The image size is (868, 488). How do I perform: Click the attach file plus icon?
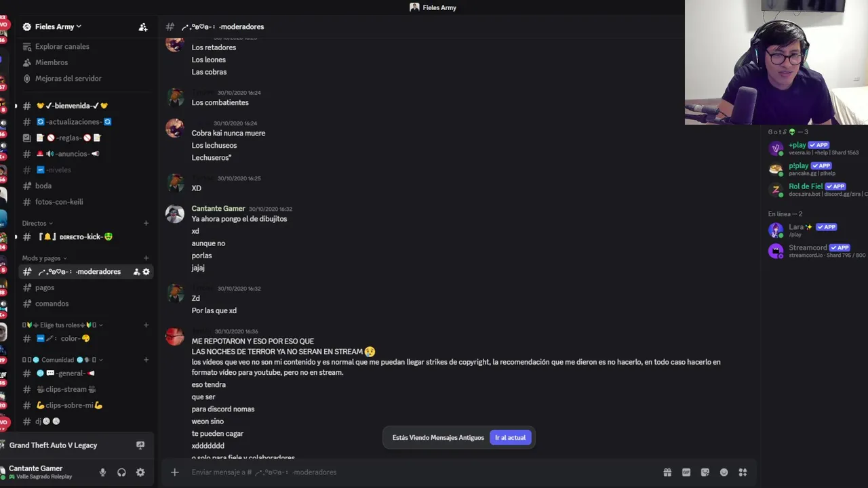pyautogui.click(x=175, y=472)
